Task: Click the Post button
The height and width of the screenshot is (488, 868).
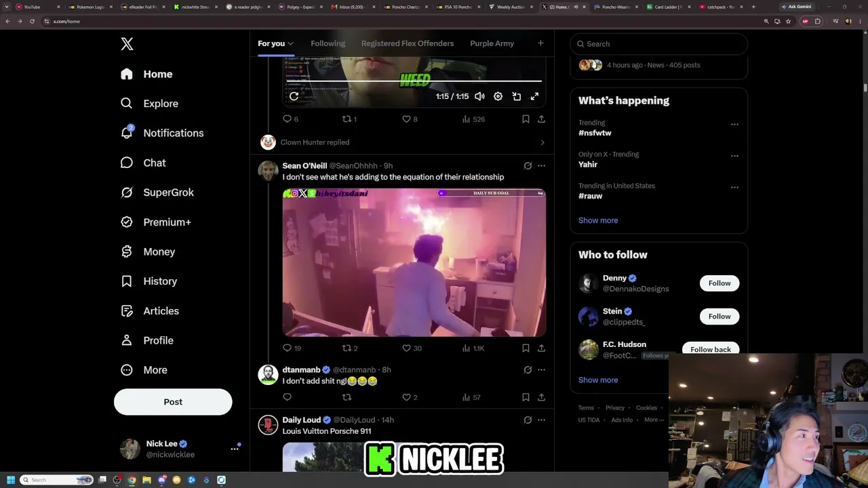Action: [x=173, y=402]
